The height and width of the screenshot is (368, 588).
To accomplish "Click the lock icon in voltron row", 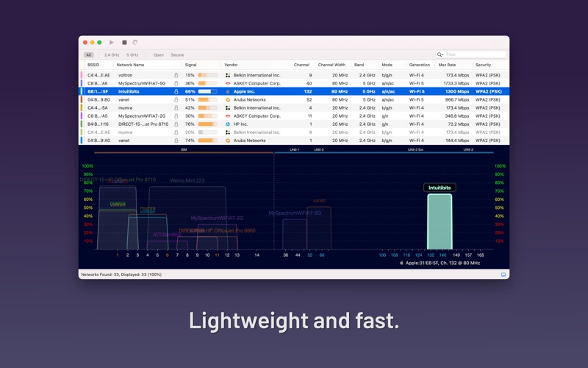I will tap(176, 75).
